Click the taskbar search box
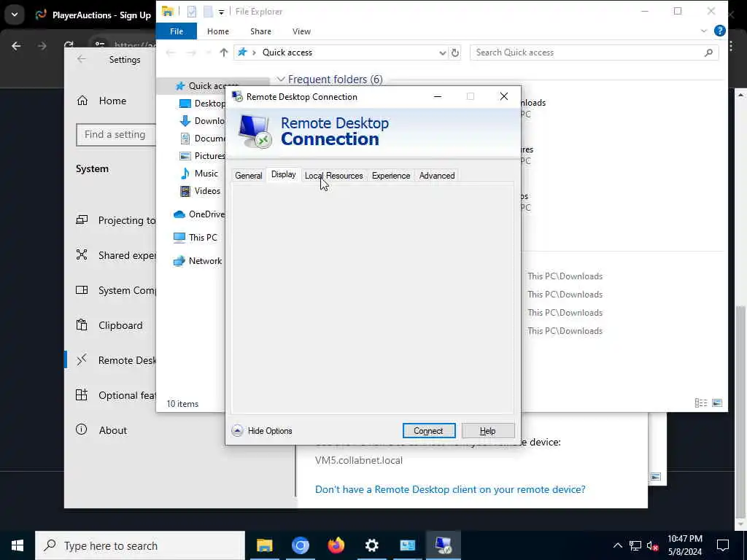The height and width of the screenshot is (560, 747). [x=140, y=545]
